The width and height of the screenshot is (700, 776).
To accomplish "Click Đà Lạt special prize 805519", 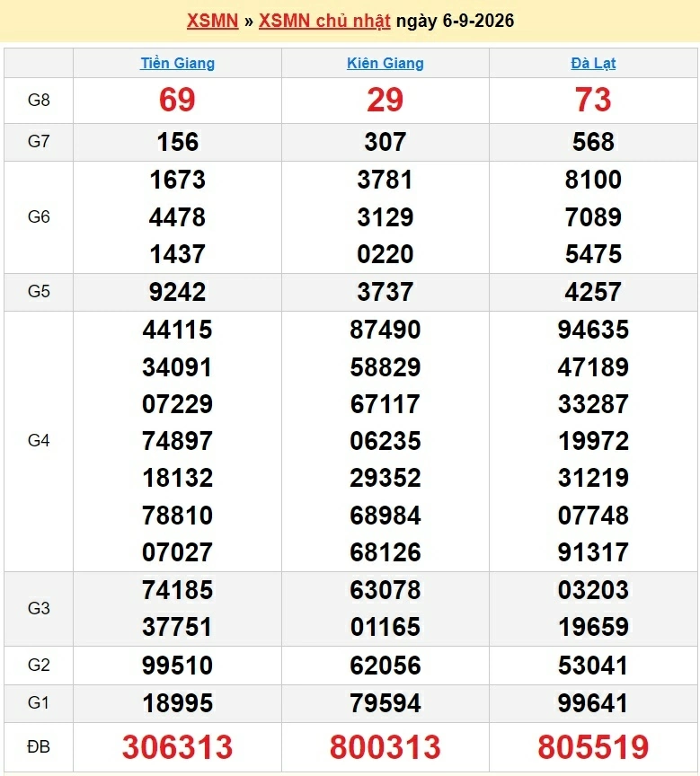I will pos(593,746).
